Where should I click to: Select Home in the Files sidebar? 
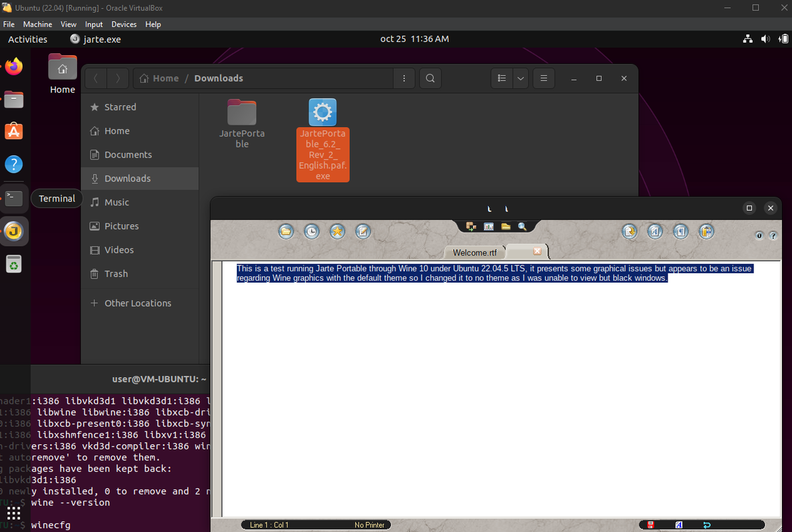pos(140,131)
